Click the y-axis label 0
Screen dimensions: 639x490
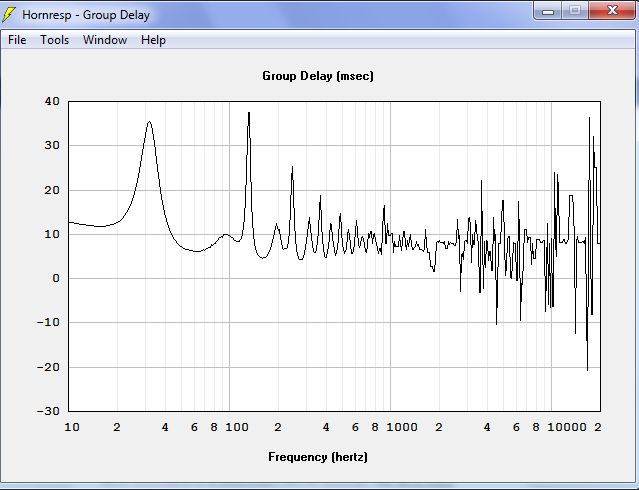click(56, 278)
